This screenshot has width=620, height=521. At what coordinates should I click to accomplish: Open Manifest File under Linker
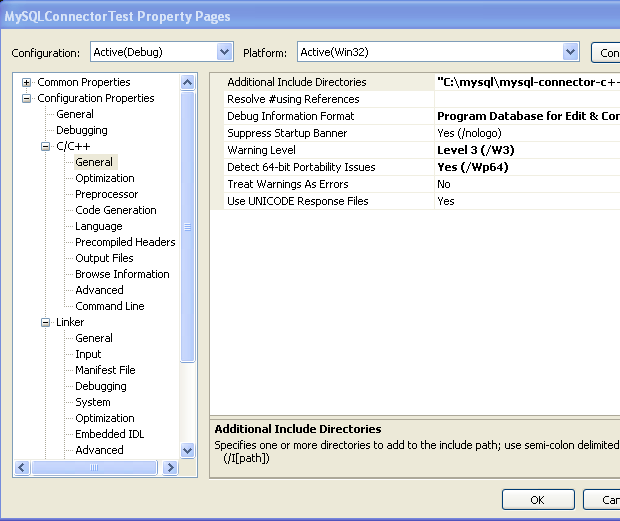pyautogui.click(x=105, y=370)
